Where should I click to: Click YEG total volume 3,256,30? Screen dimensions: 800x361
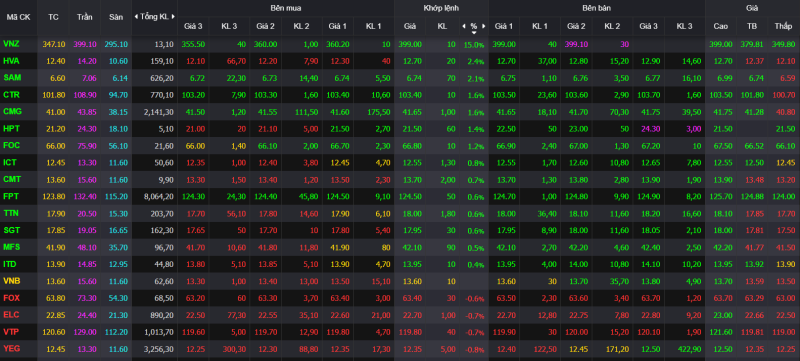(160, 348)
